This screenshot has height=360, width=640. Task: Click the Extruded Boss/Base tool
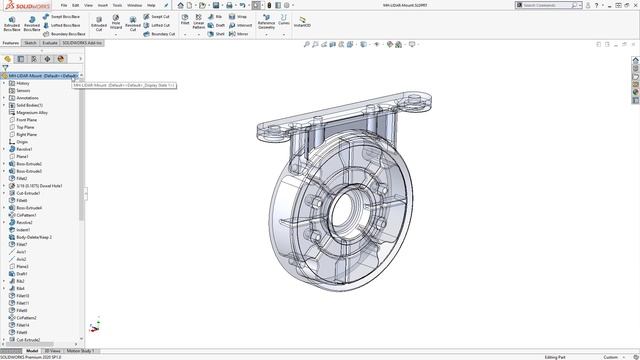tap(12, 24)
